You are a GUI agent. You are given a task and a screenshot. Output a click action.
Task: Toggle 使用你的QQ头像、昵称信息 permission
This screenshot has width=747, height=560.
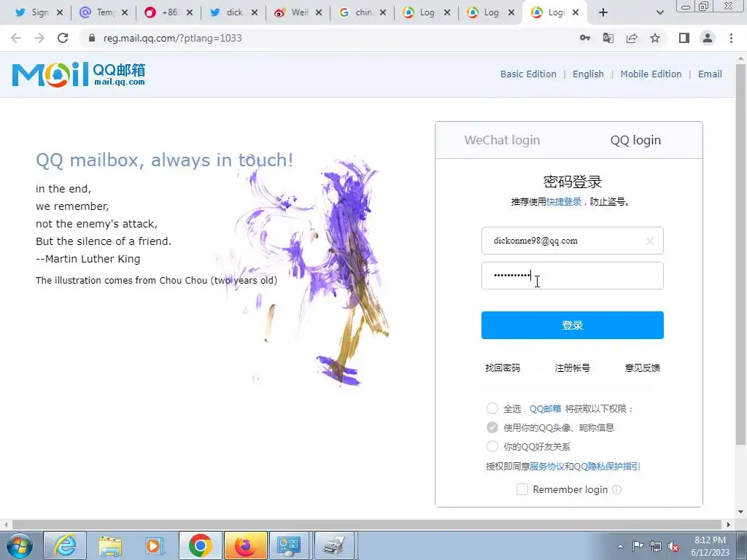coord(492,427)
